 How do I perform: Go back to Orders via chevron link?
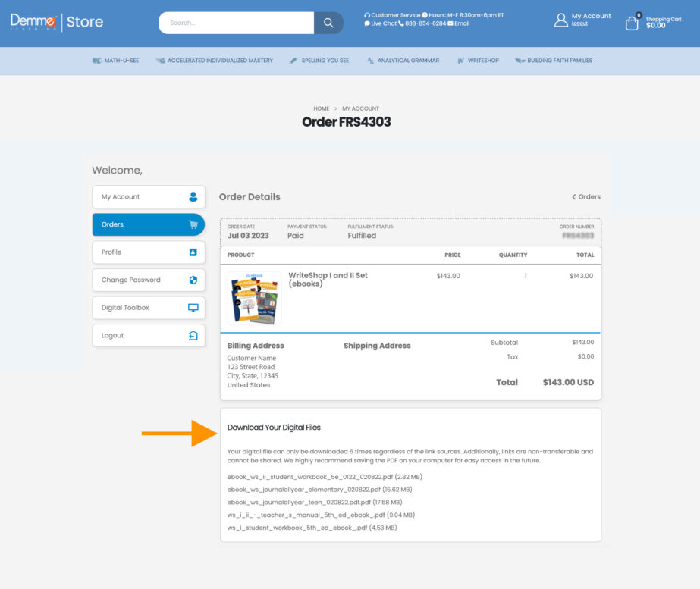[586, 197]
